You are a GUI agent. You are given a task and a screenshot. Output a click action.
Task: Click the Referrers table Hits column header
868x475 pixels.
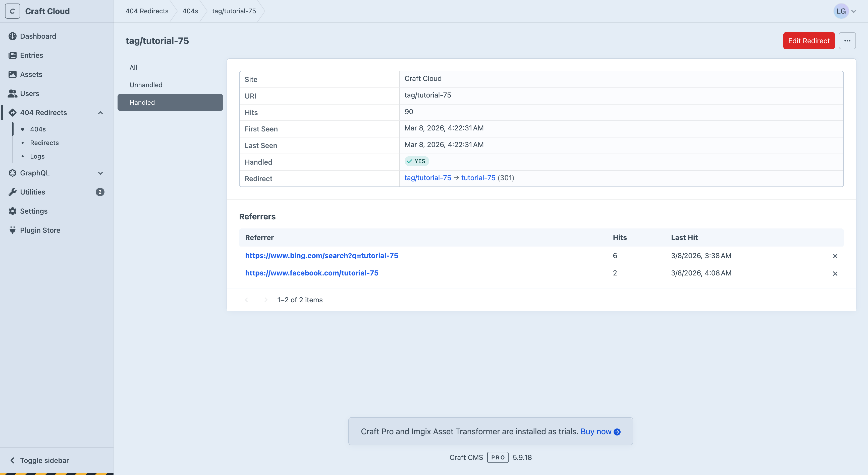pos(620,238)
